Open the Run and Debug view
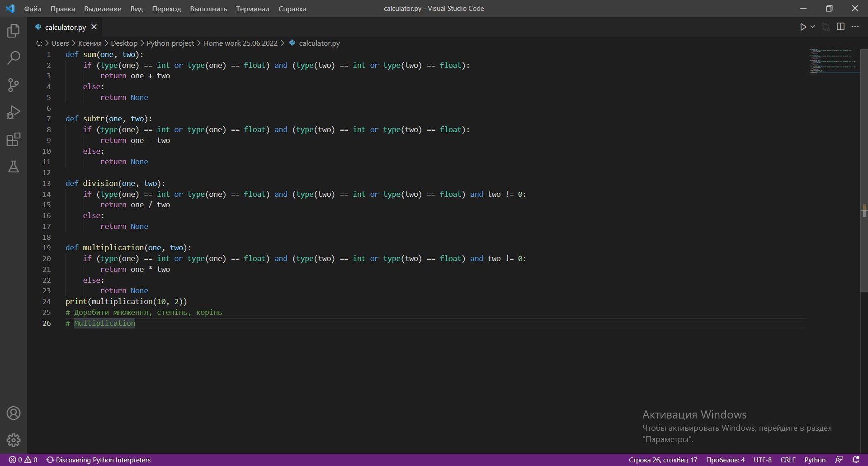868x466 pixels. tap(14, 112)
